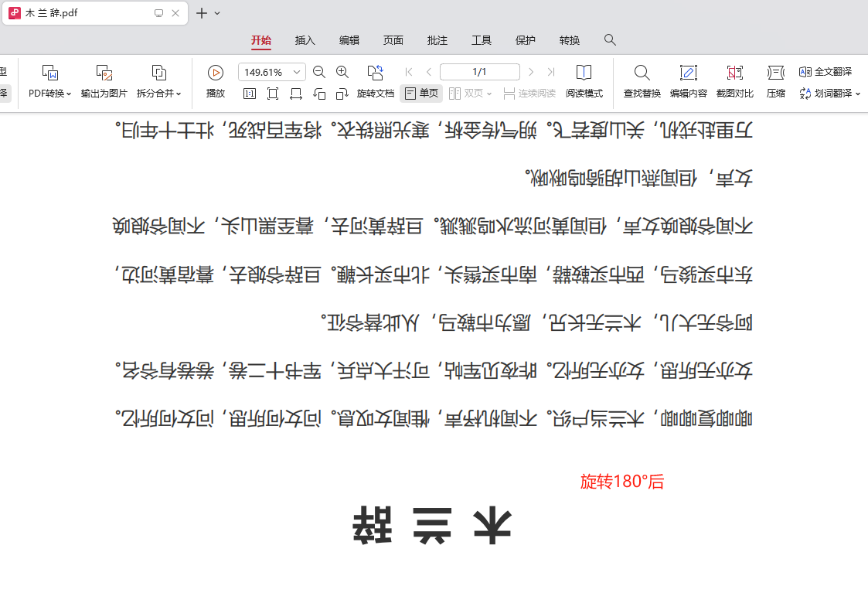This screenshot has height=610, width=868.
Task: Select the 木兰辞.pdf document tab
Action: tap(95, 13)
